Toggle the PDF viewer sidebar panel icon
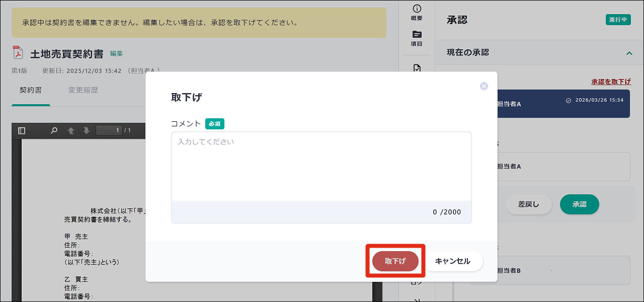The width and height of the screenshot is (644, 302). tap(22, 131)
